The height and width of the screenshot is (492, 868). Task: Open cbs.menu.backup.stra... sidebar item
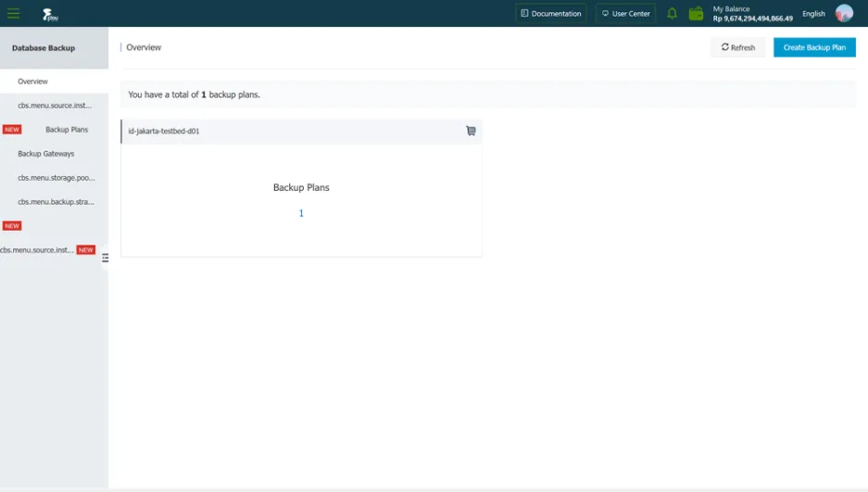(x=56, y=202)
